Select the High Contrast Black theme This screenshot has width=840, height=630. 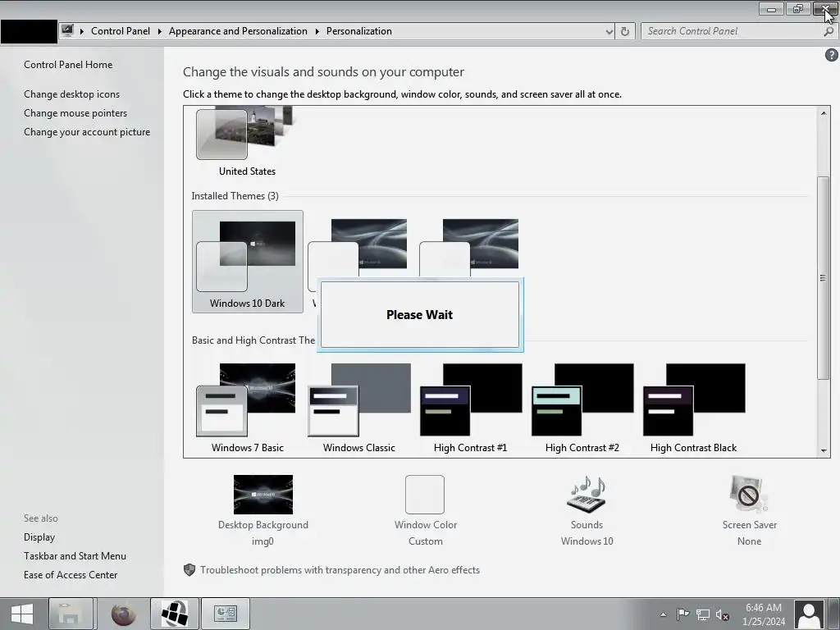(x=693, y=409)
